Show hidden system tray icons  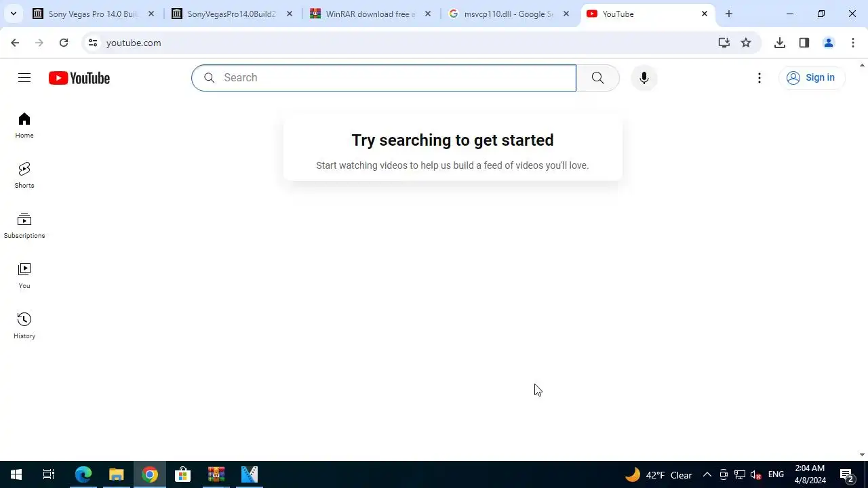click(707, 474)
